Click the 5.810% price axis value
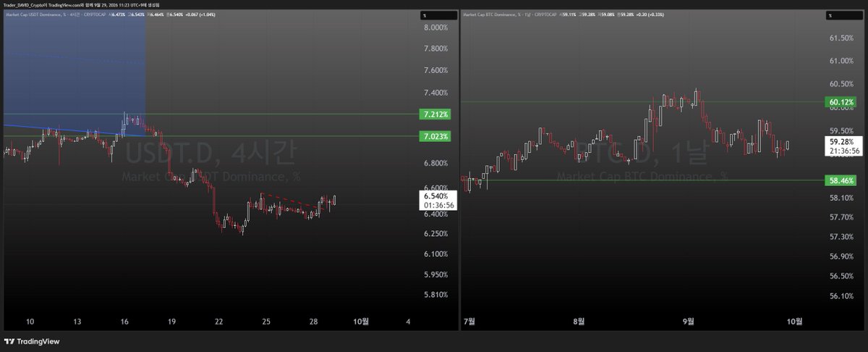 pos(435,295)
